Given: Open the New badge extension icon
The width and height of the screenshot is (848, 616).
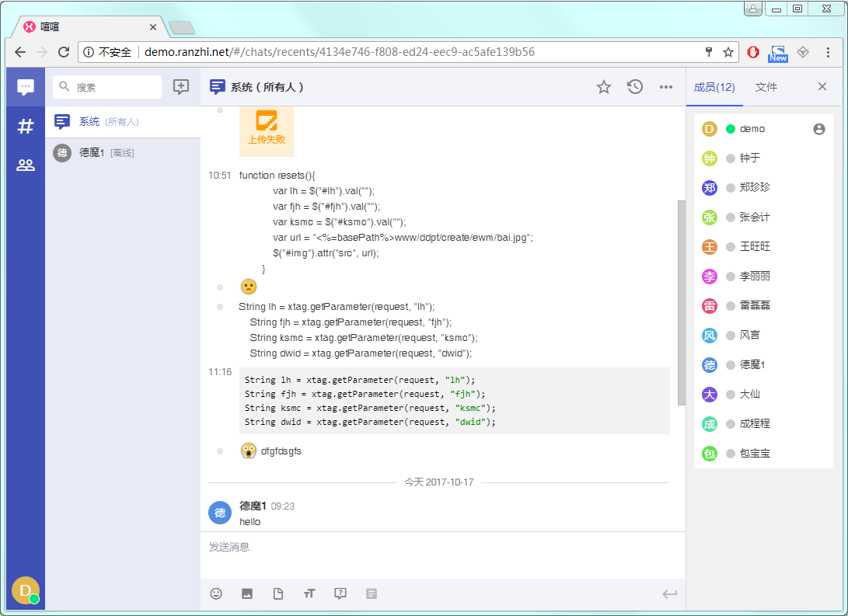Looking at the screenshot, I should 778,54.
